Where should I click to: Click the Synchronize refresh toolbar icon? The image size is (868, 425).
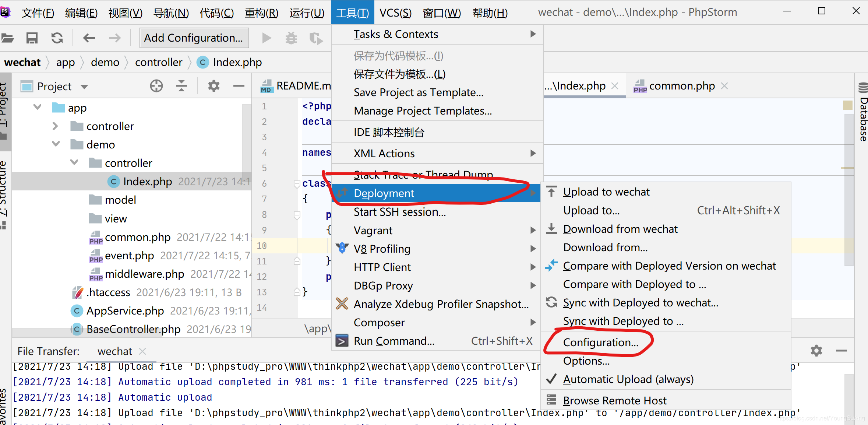[57, 38]
